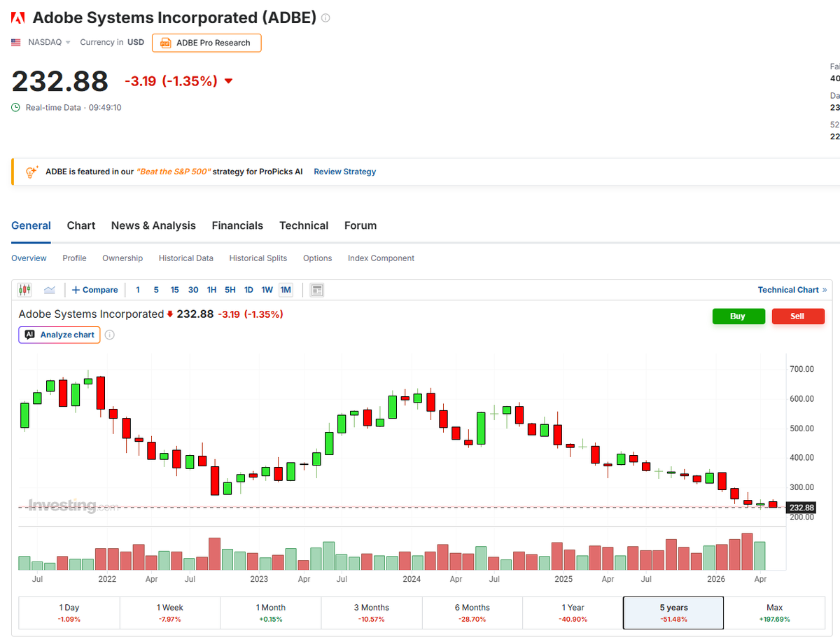Viewport: 840px width, 642px height.
Task: Select the Overview sub-tab
Action: coord(29,258)
